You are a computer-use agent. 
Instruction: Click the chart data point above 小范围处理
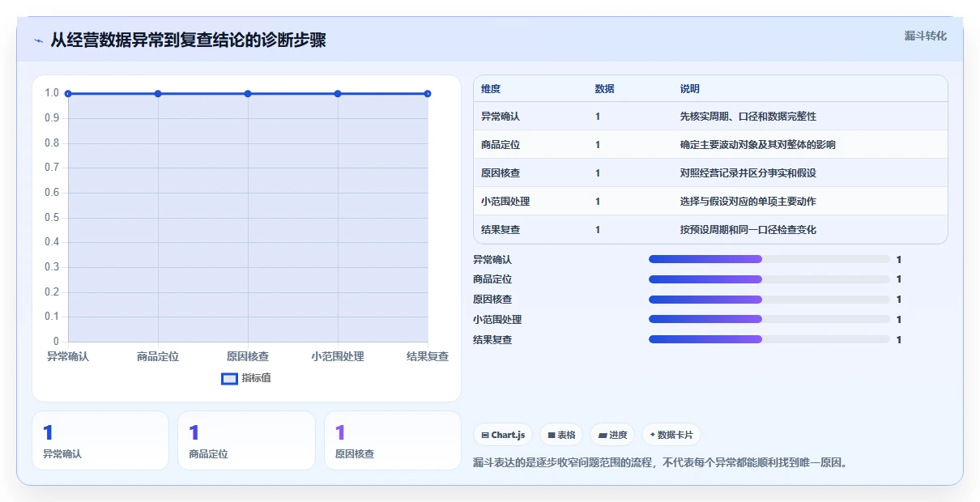(x=338, y=94)
